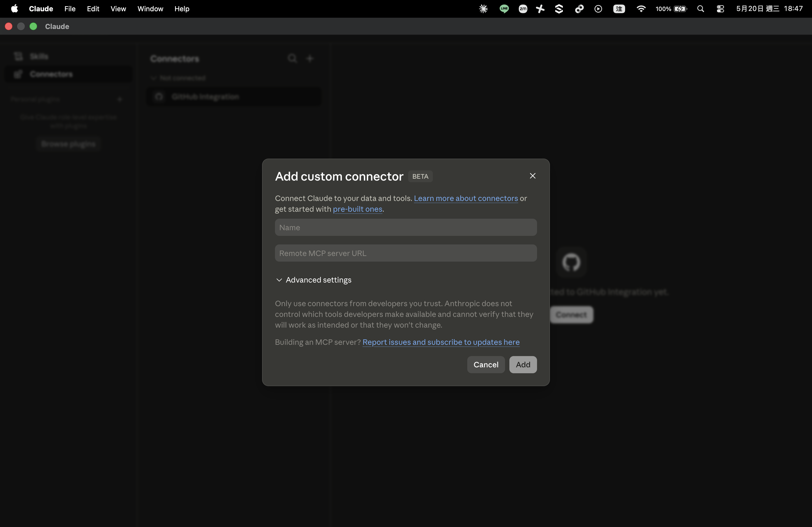Open the Edit menu
The height and width of the screenshot is (527, 812).
click(x=93, y=9)
